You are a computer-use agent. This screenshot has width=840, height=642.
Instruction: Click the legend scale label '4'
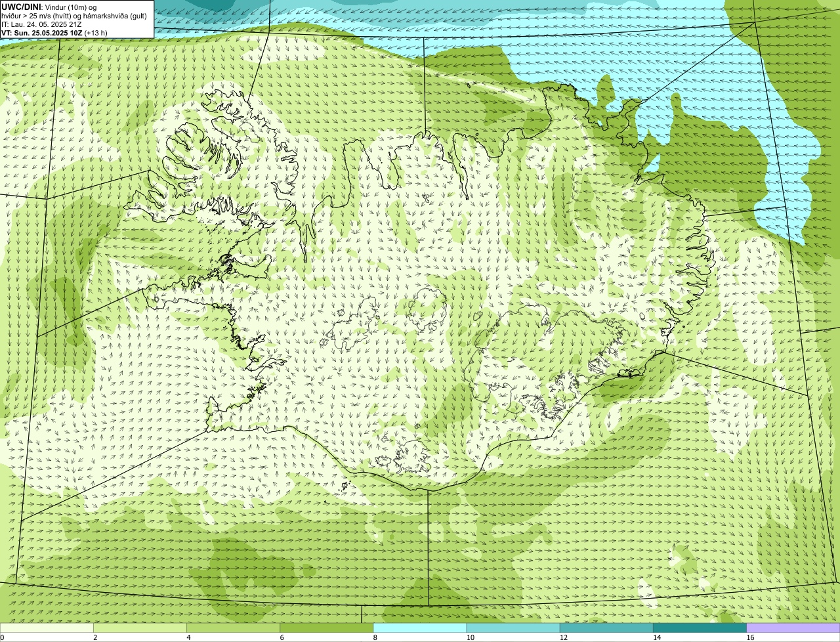tap(188, 637)
